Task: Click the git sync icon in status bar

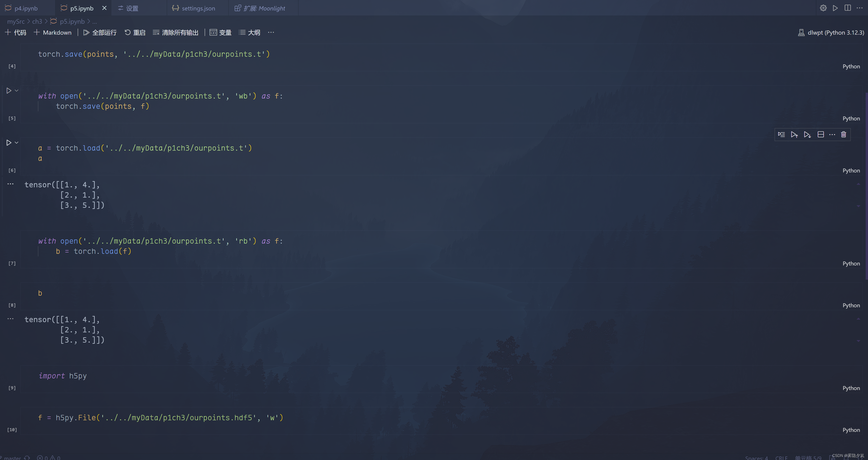Action: pos(27,458)
